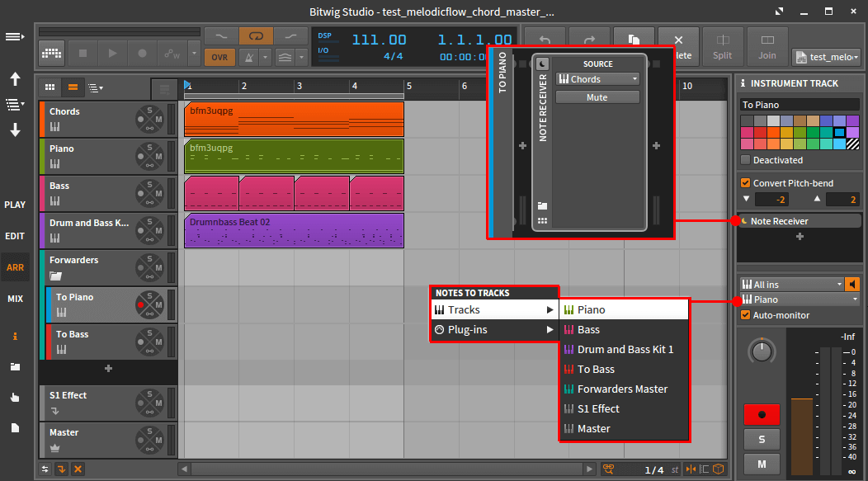Screen dimensions: 868x481
Task: Choose Forwarders Master in tracks submenu
Action: click(x=625, y=389)
